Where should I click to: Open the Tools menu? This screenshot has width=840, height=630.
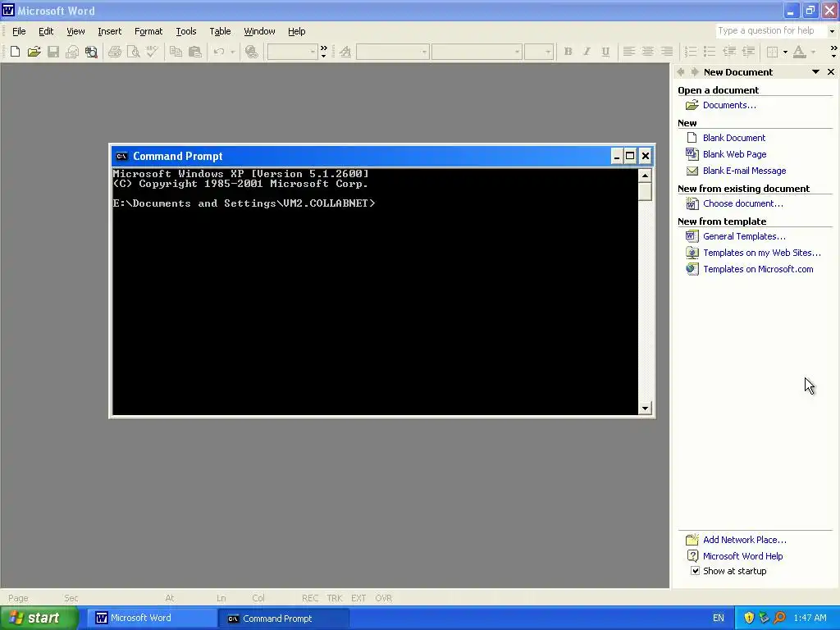[x=186, y=31]
